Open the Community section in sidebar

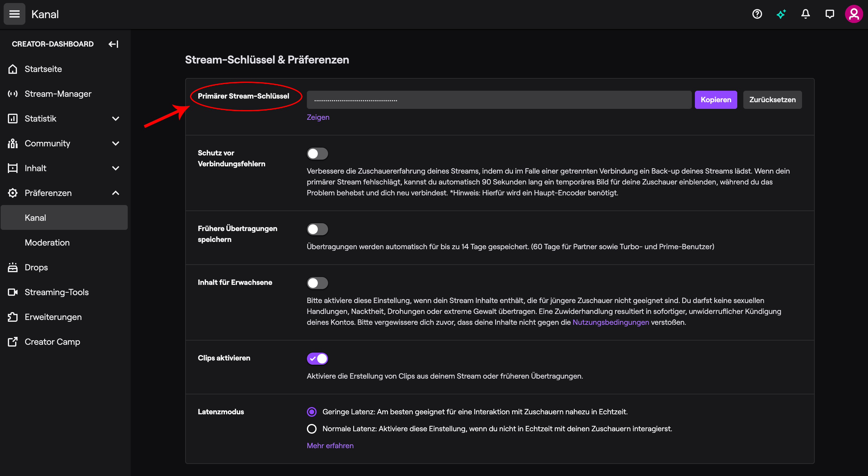(x=64, y=143)
